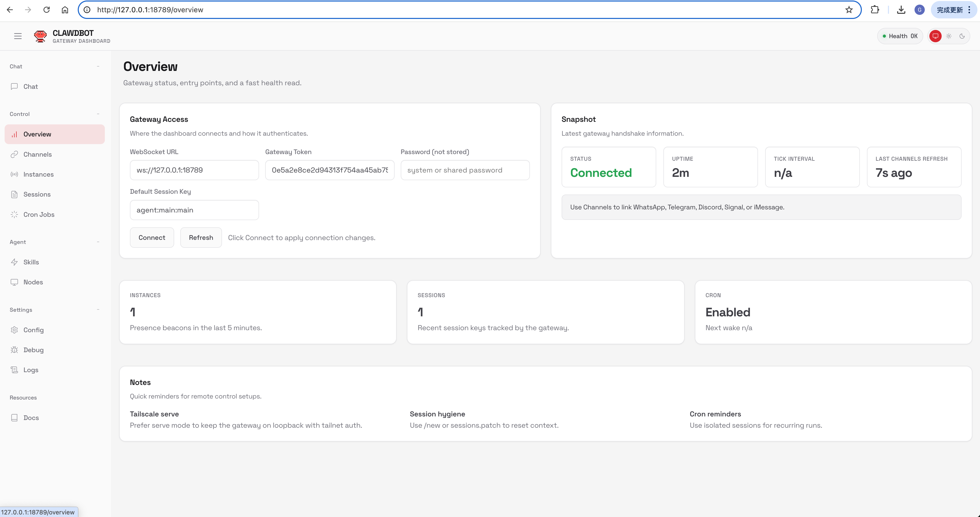980x517 pixels.
Task: Switch to system theme mode
Action: (935, 36)
